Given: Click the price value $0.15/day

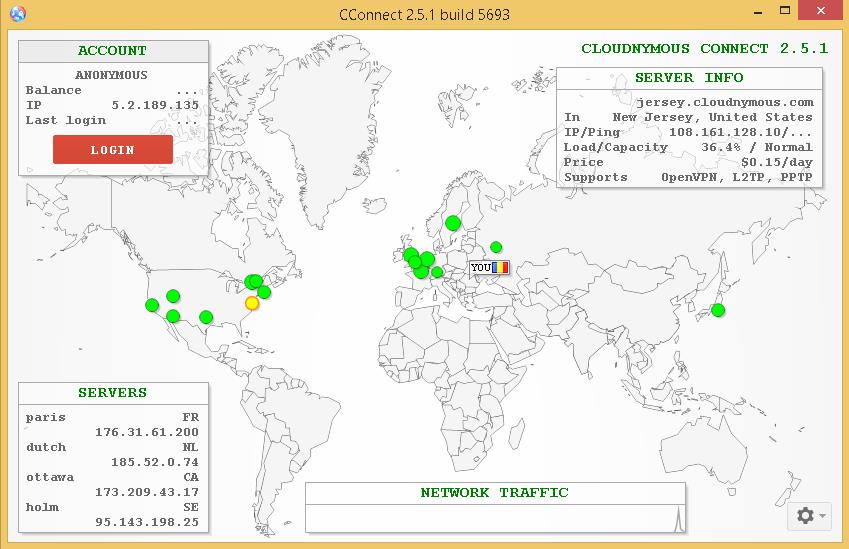Looking at the screenshot, I should point(777,162).
